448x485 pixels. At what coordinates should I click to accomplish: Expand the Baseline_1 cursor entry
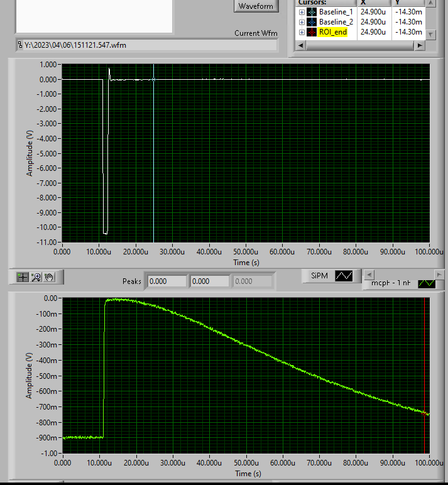pyautogui.click(x=302, y=12)
